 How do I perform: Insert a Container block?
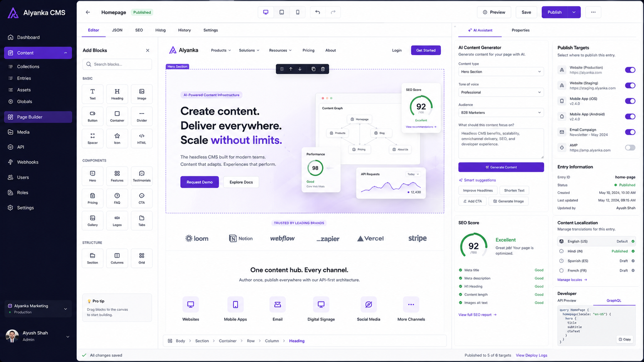pos(117,117)
